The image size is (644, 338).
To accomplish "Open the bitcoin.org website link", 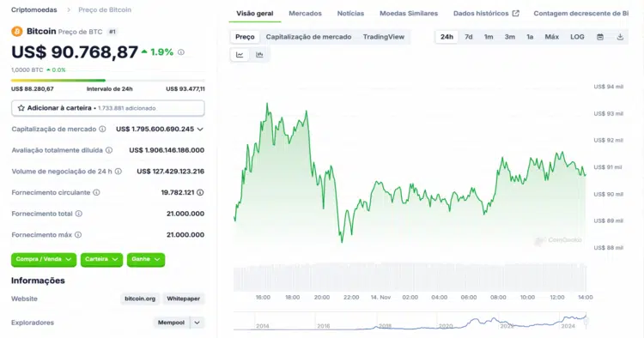I will tap(140, 299).
